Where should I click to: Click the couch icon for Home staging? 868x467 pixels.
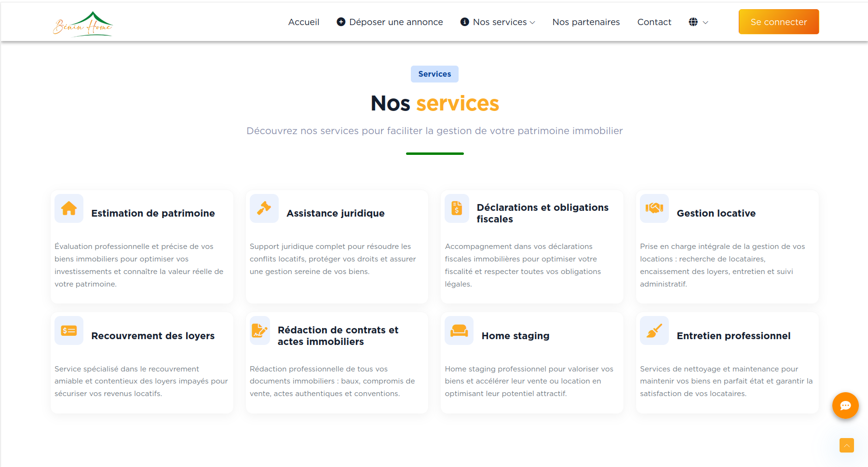[x=459, y=330]
